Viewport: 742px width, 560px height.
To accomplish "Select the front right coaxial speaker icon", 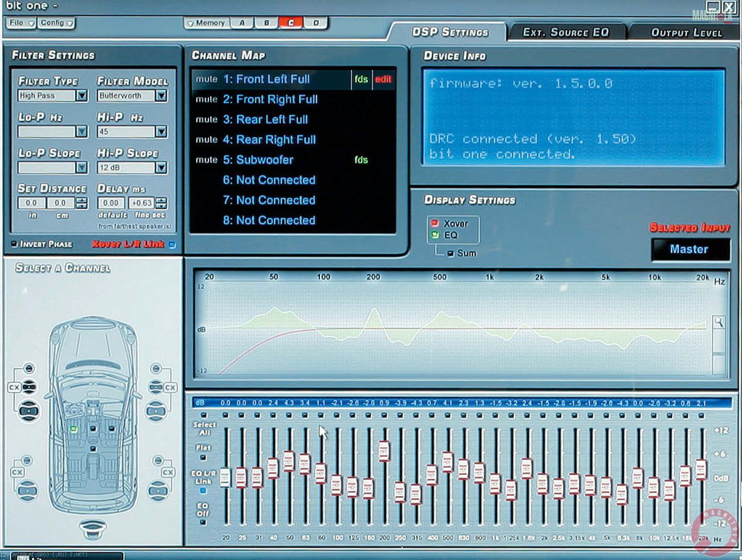I will point(156,387).
